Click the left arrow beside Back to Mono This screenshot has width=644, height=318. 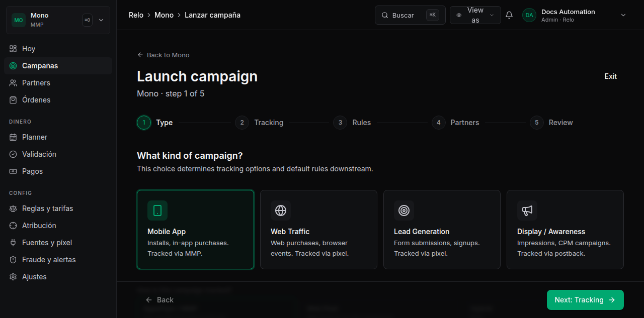pyautogui.click(x=140, y=55)
